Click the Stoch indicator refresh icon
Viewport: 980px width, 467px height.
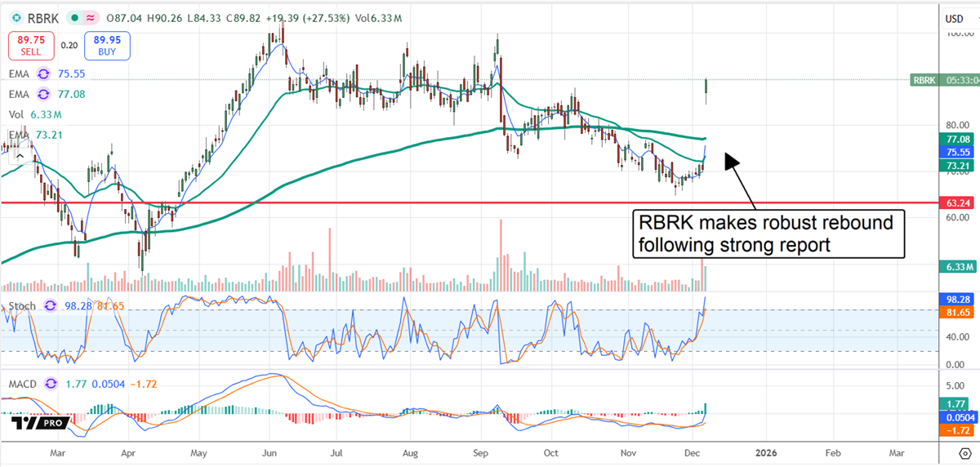[x=51, y=305]
